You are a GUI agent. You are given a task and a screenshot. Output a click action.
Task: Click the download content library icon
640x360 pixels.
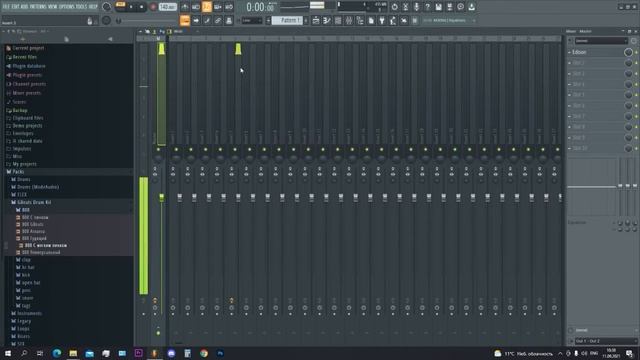[471, 7]
